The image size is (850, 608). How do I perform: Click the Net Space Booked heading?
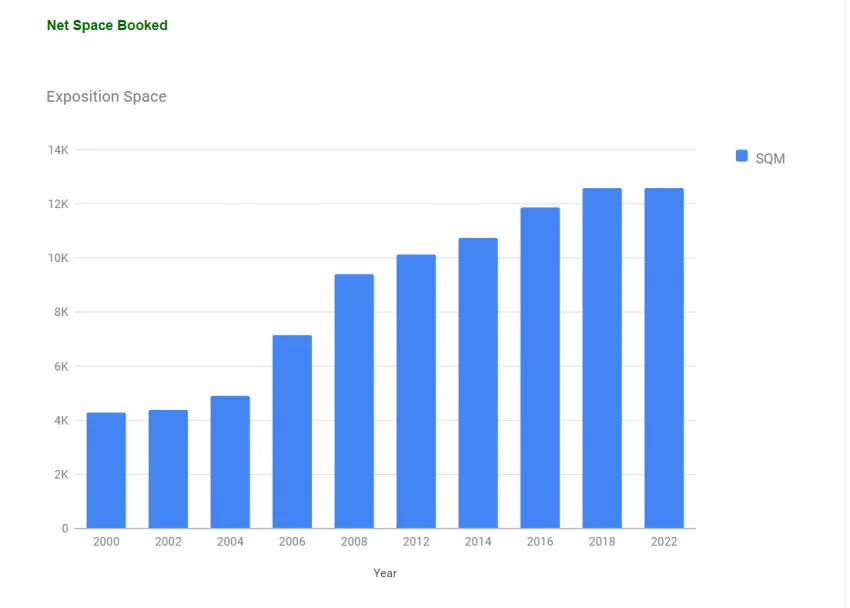click(107, 25)
